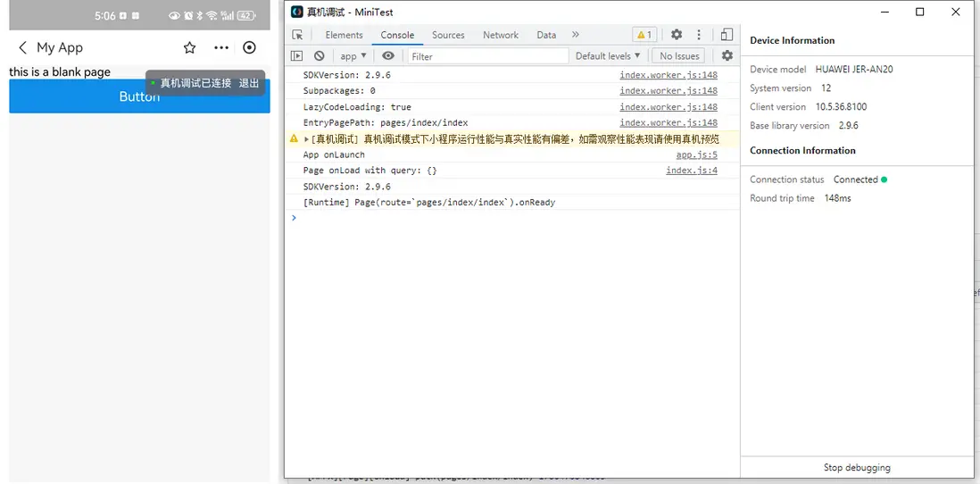Toggle the device panel dock icon

click(727, 35)
